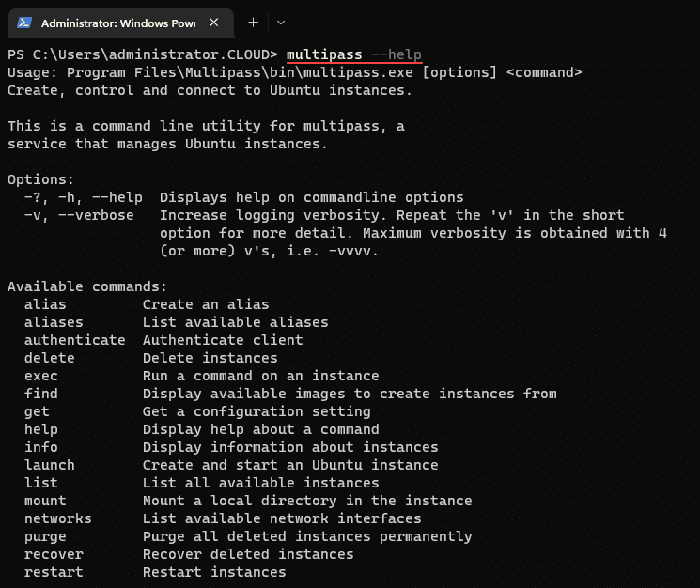The image size is (700, 588).
Task: Click the 'Usage: Program Files\Multipass' line
Action: [x=295, y=72]
